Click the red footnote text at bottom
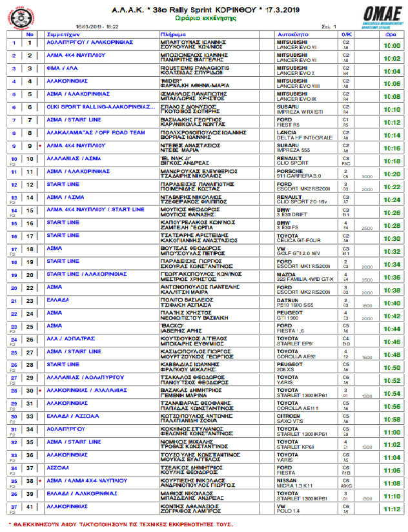The height and width of the screenshot is (532, 408). click(121, 524)
